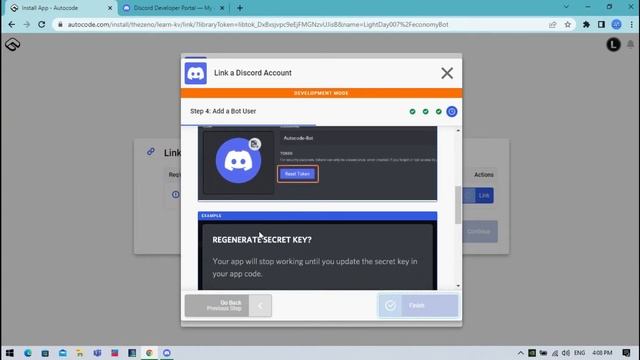This screenshot has width=640, height=360.
Task: Click the Finish button
Action: tap(418, 305)
